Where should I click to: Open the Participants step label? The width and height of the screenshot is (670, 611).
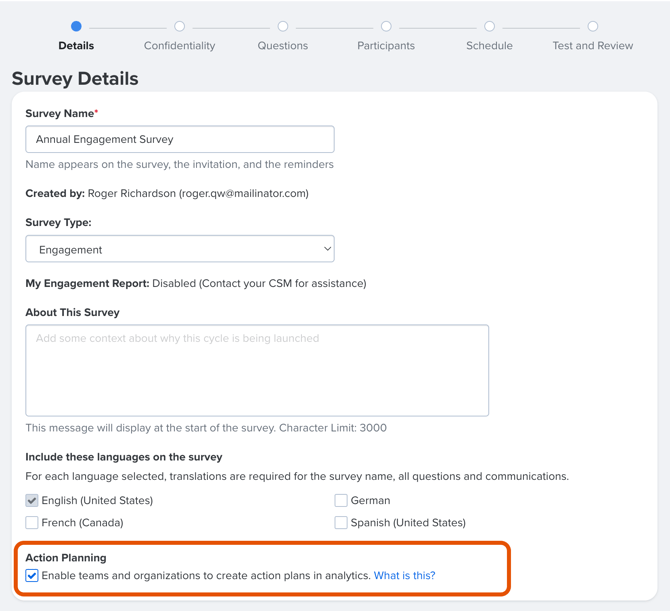[x=386, y=46]
